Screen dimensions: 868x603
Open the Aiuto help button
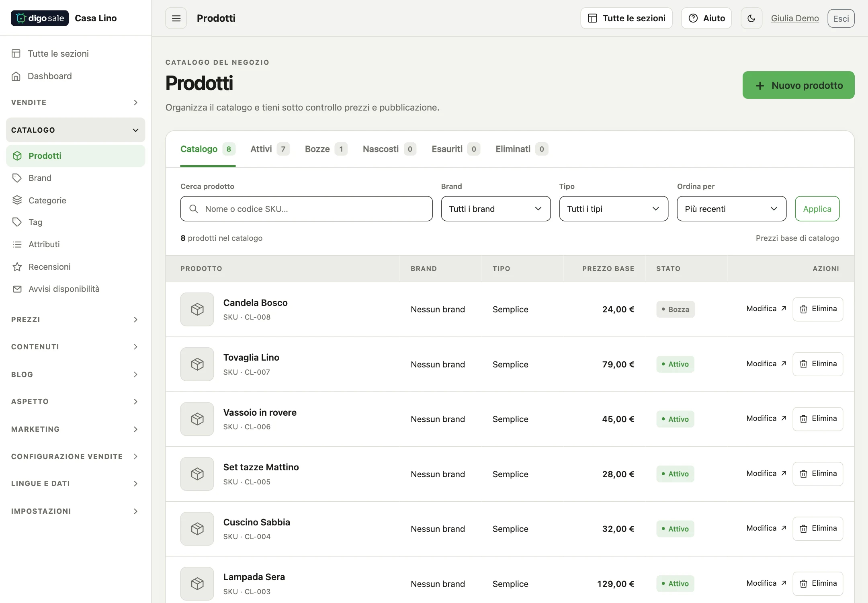click(x=706, y=18)
